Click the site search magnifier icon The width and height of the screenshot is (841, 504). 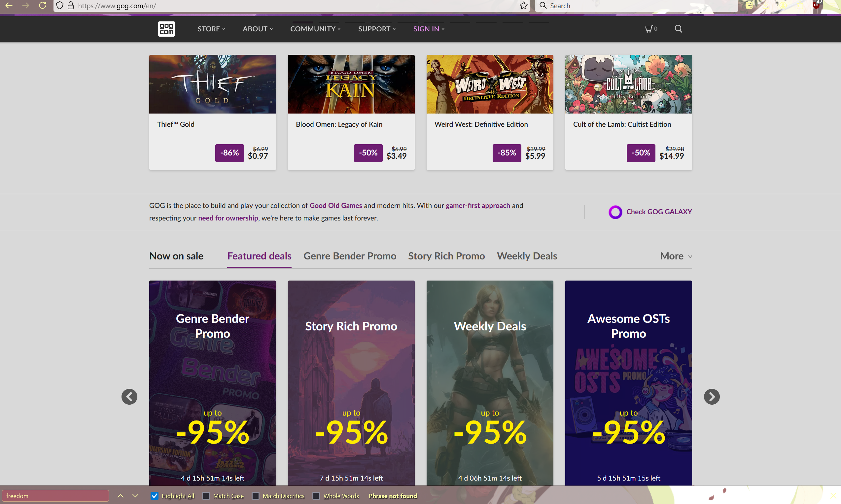coord(678,29)
